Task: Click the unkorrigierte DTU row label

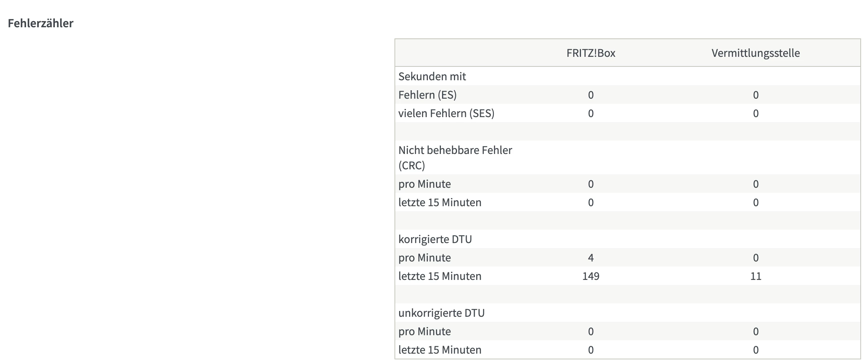Action: 441,313
